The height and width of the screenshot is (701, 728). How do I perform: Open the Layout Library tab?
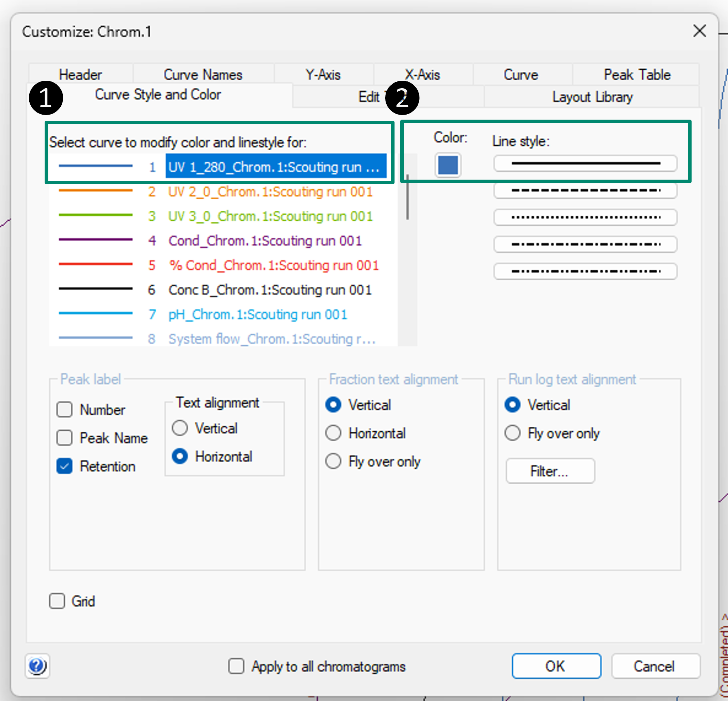click(x=592, y=97)
